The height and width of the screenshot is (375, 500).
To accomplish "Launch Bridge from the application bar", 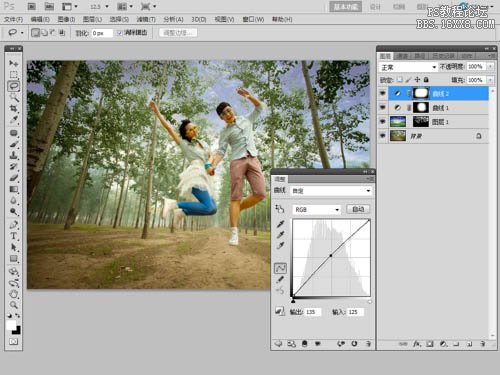I will (x=31, y=6).
